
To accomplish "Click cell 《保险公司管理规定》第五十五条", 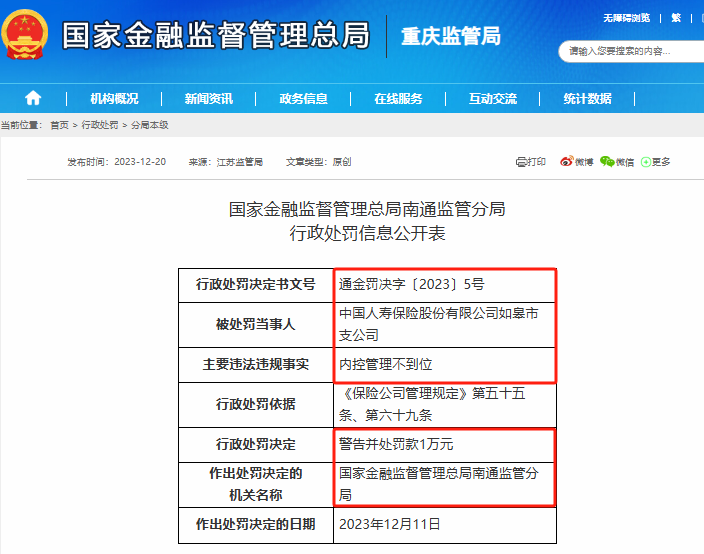I will tap(444, 405).
